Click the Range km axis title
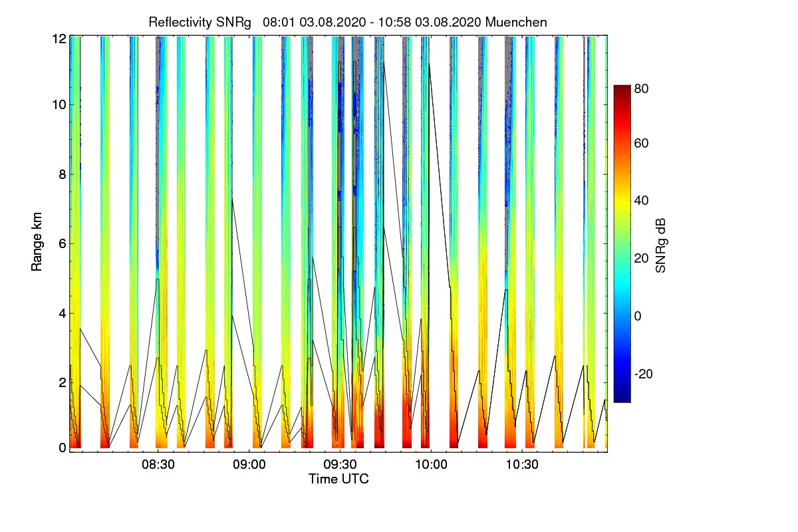Viewport: 798px width, 532px height. click(x=37, y=243)
